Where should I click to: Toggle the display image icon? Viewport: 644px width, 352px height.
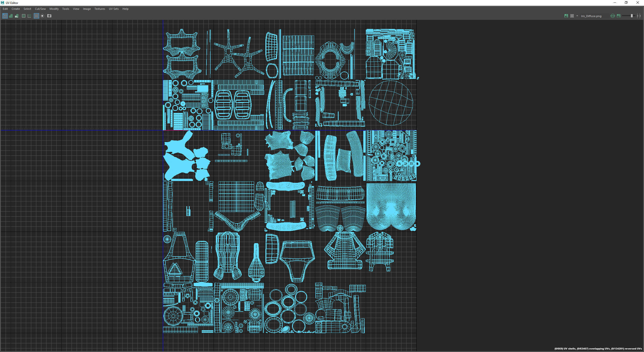click(x=566, y=16)
